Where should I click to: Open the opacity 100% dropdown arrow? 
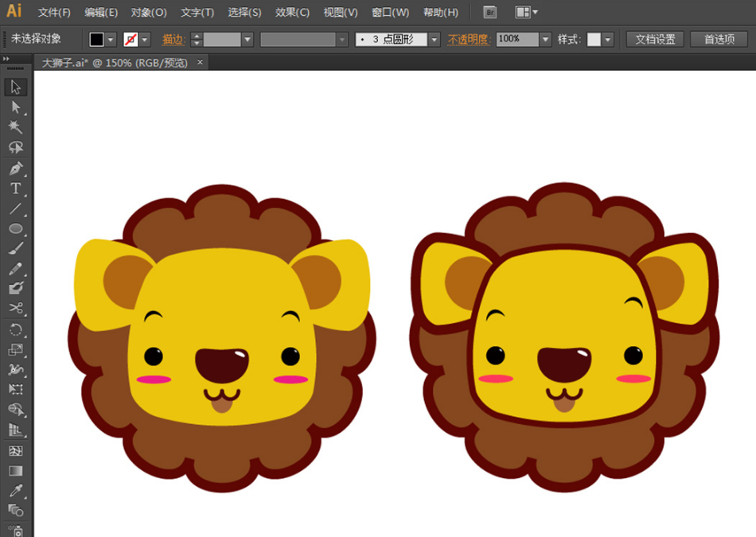545,40
